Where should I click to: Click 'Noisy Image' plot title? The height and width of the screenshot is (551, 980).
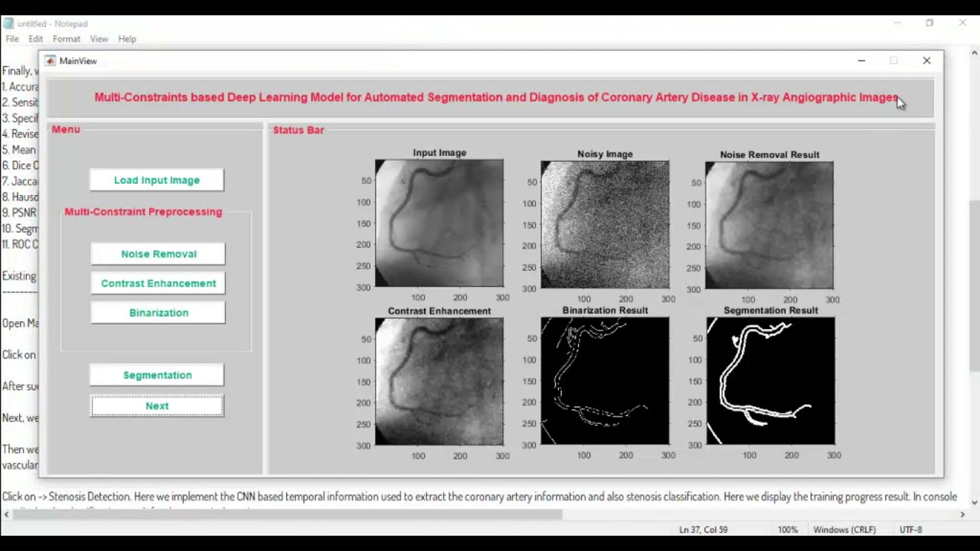pos(605,154)
